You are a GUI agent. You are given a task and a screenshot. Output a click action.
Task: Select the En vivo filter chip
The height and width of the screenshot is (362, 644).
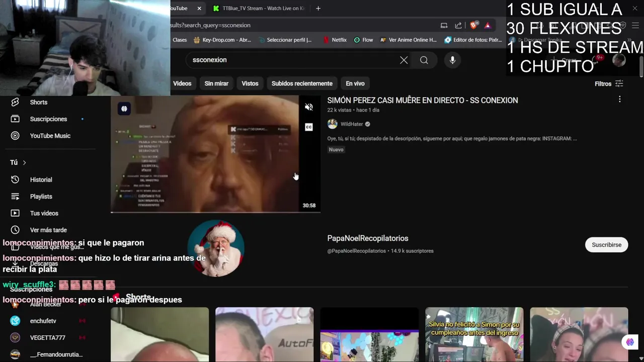click(x=355, y=83)
